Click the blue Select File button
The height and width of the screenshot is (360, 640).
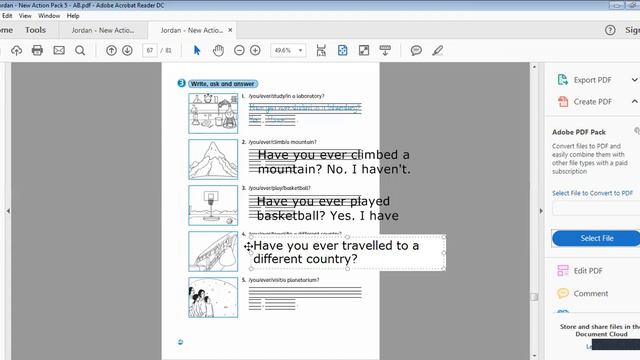(x=597, y=238)
